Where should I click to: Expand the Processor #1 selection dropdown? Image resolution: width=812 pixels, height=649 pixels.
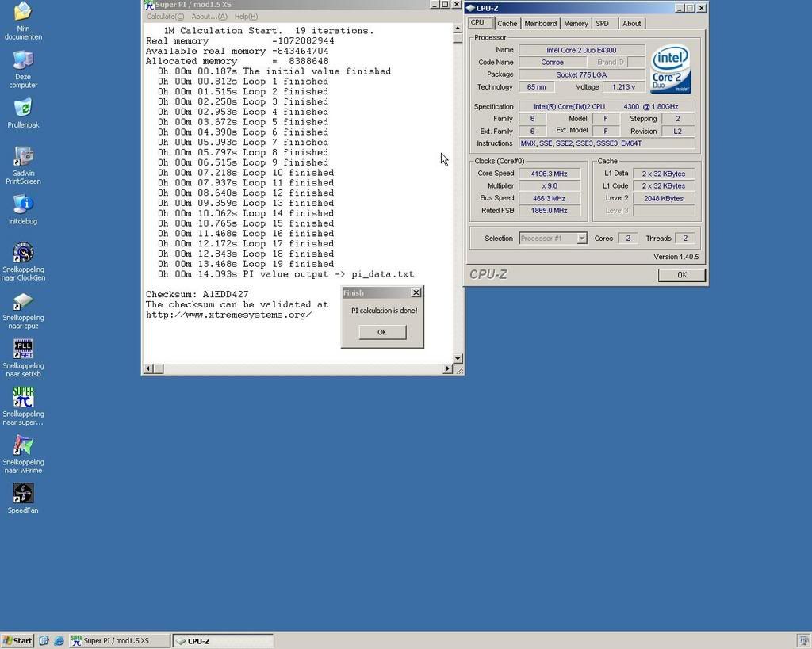[x=582, y=238]
